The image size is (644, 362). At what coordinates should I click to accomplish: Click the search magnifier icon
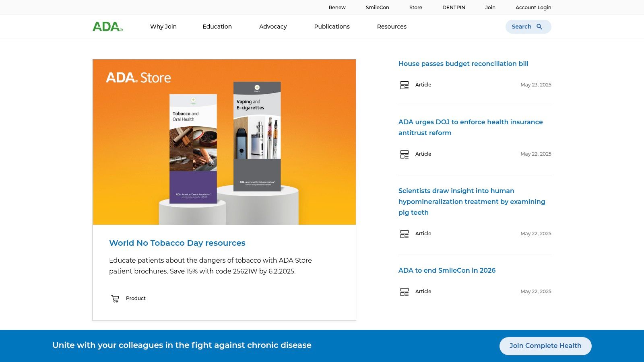pos(539,27)
